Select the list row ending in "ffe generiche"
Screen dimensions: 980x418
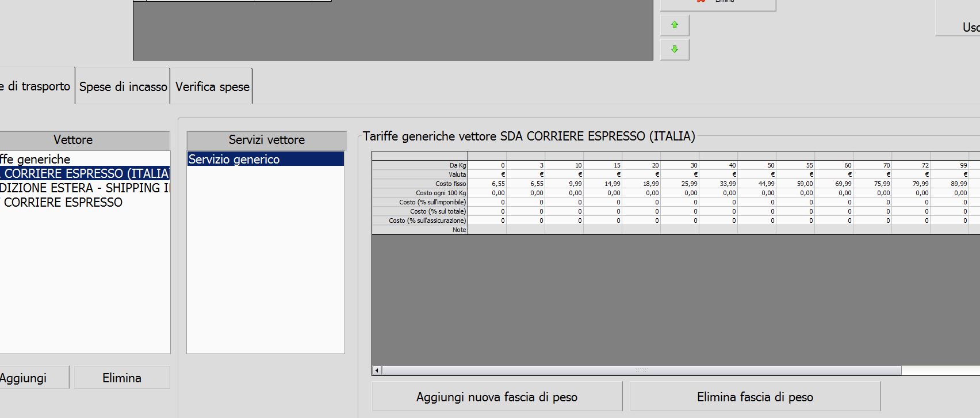(x=85, y=159)
